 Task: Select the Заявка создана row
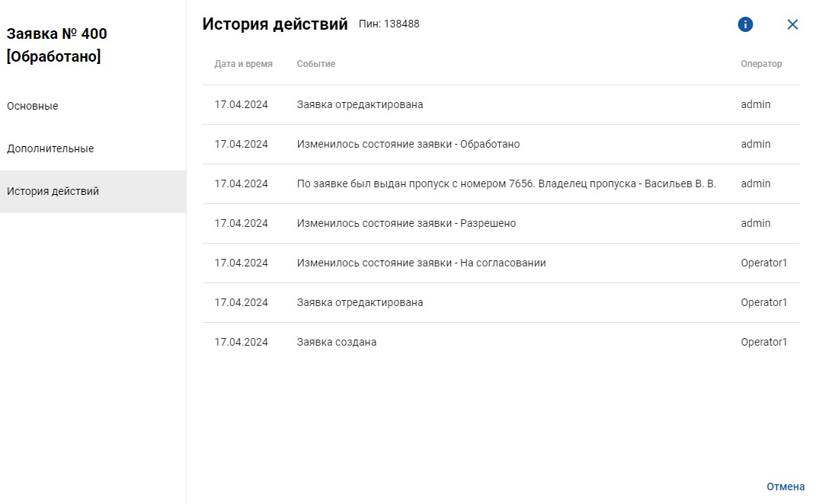tap(501, 342)
